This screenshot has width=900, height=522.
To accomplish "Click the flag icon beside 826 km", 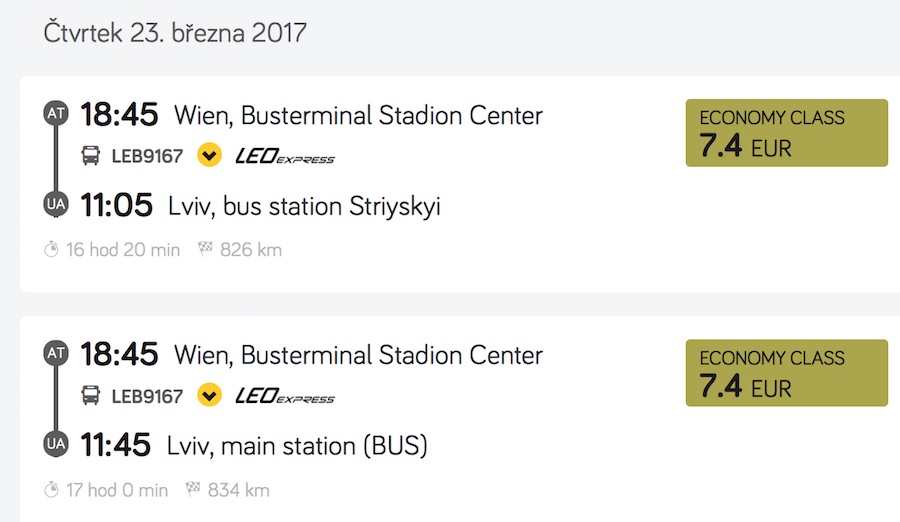I will click(206, 249).
